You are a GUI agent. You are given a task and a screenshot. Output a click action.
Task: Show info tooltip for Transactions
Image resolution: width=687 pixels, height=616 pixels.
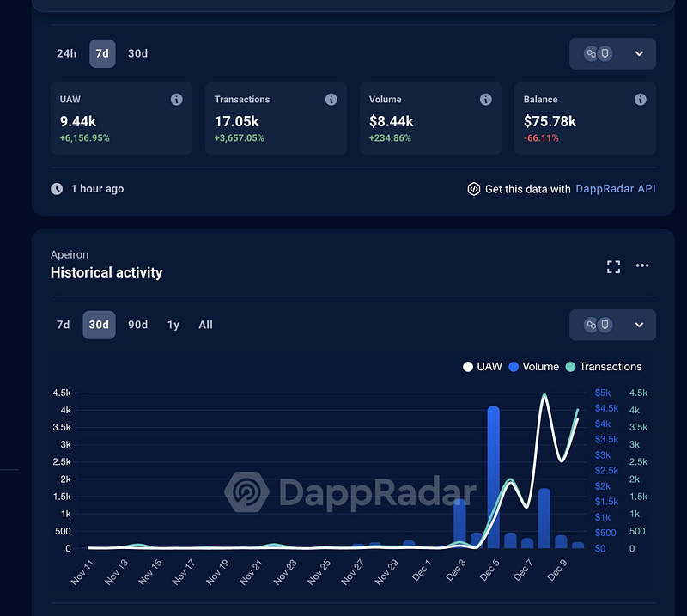331,100
